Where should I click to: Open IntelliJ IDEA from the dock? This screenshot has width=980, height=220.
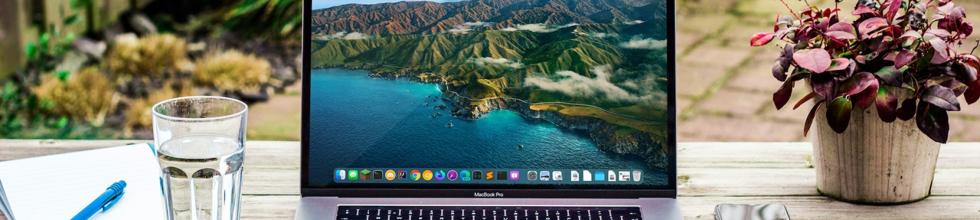[x=402, y=175]
